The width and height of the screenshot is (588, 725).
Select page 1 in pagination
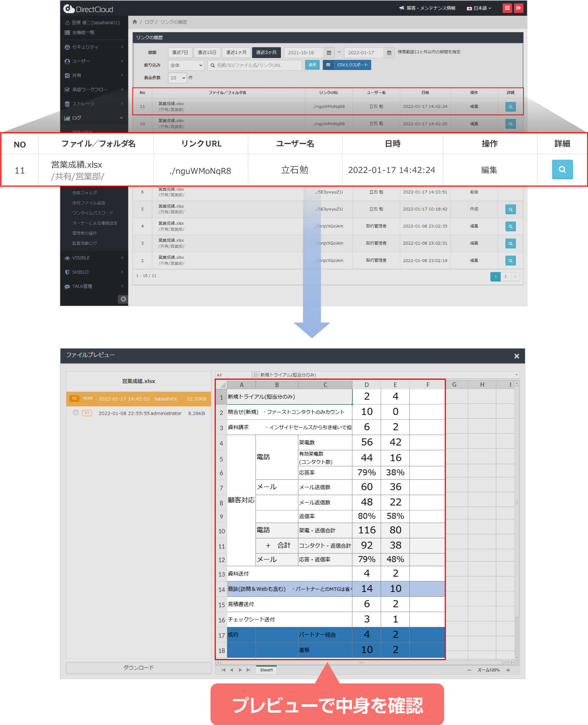coord(496,276)
